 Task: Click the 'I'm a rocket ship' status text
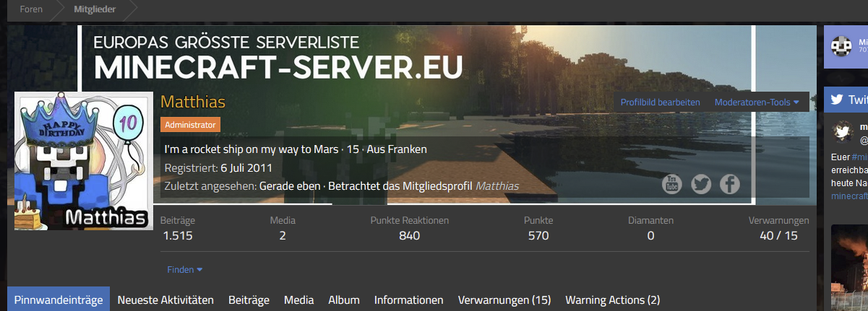[251, 149]
